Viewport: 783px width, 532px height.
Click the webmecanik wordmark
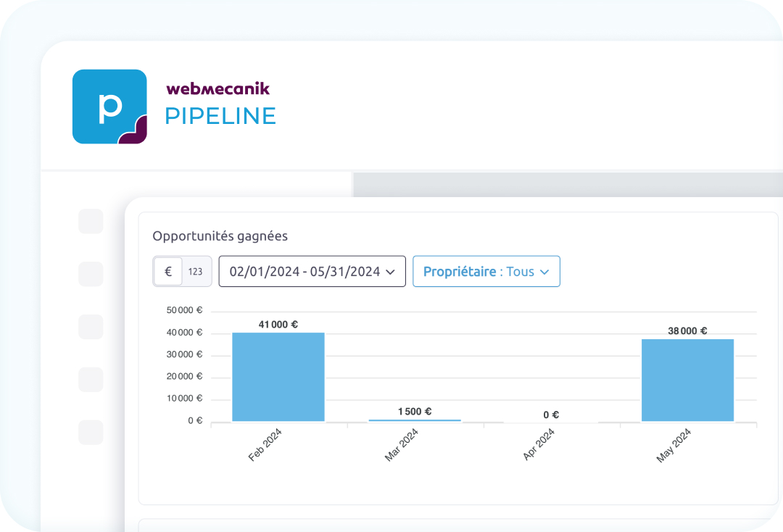[x=217, y=88]
